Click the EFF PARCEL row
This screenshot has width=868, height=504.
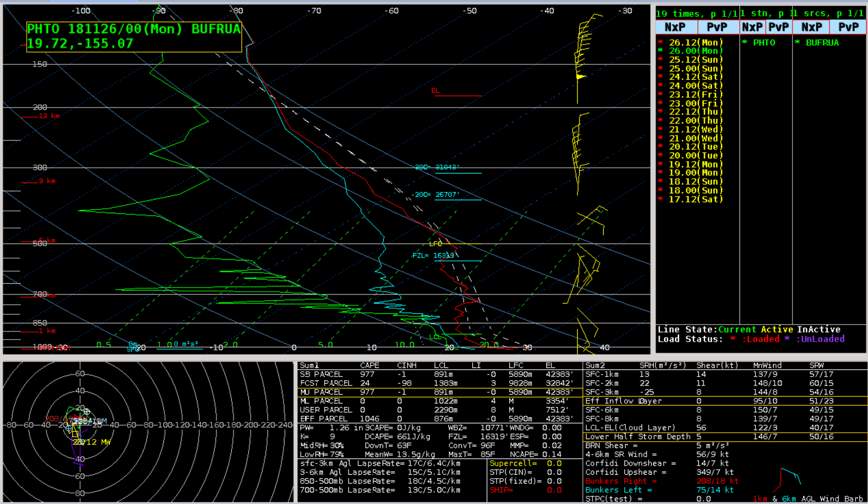440,419
